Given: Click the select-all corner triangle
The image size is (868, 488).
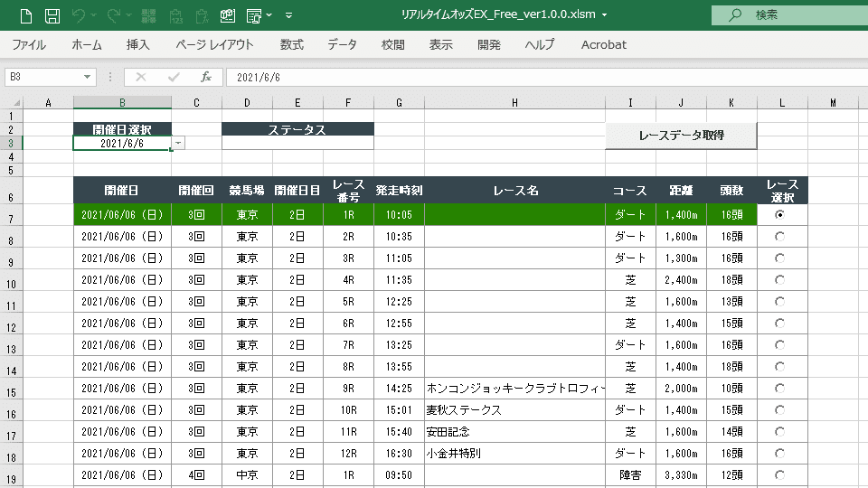Looking at the screenshot, I should pos(16,103).
